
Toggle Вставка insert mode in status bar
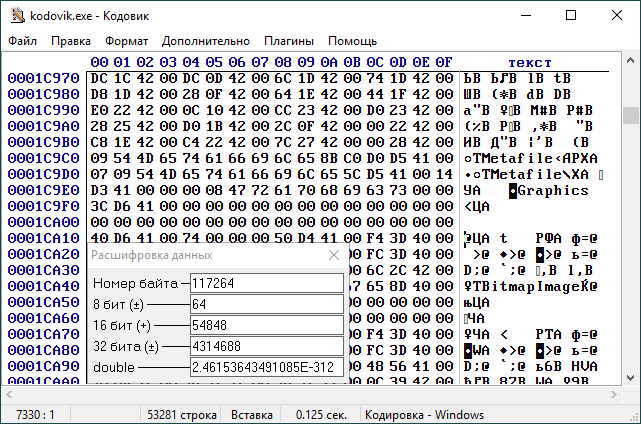click(251, 414)
